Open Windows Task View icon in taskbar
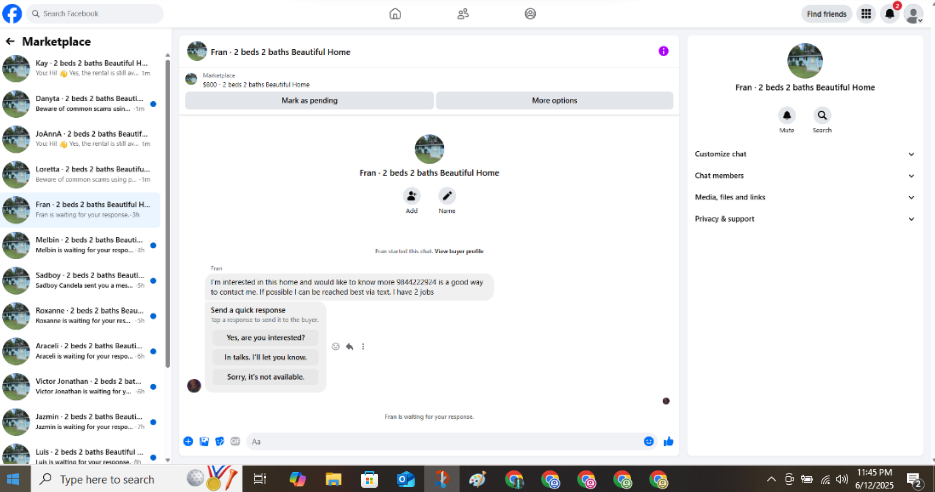The image size is (935, 492). [x=260, y=479]
